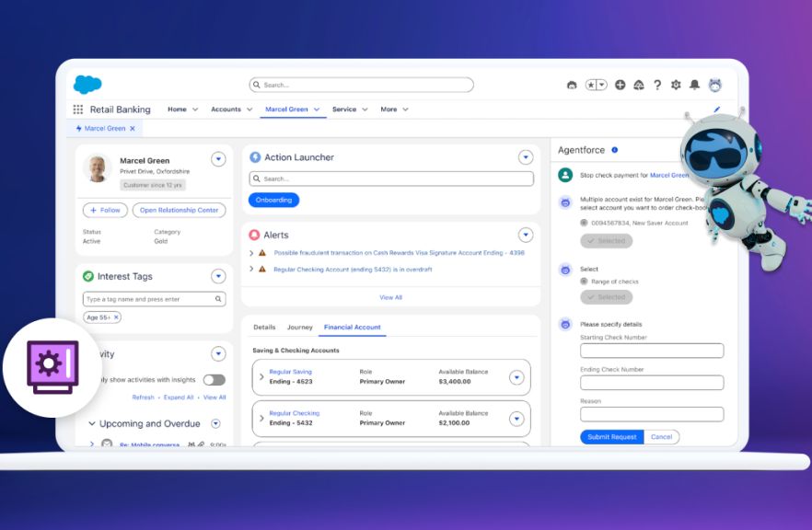Click the Submit Request button
The width and height of the screenshot is (812, 530).
click(x=611, y=437)
